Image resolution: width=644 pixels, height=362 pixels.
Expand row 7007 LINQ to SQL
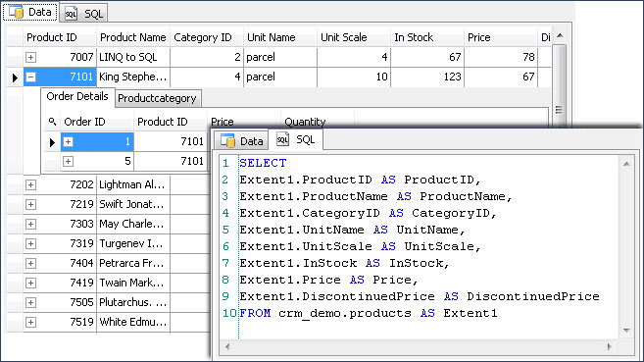pos(30,57)
